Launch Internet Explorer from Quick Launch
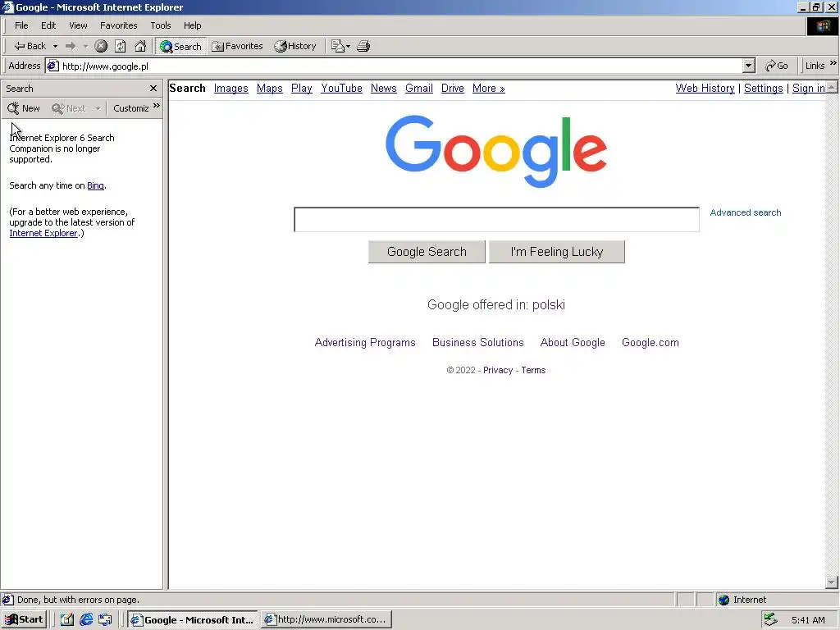Viewport: 840px width, 630px height. [x=86, y=620]
